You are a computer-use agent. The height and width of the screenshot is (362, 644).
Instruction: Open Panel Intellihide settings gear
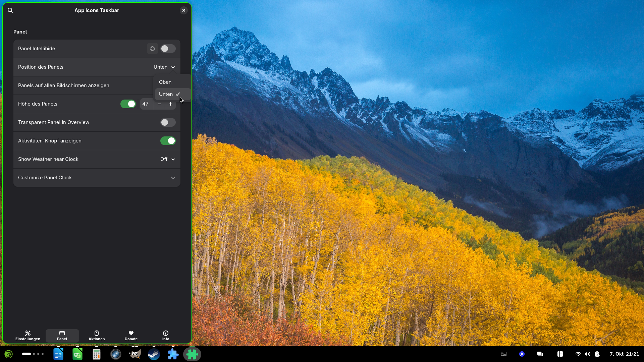(x=153, y=49)
